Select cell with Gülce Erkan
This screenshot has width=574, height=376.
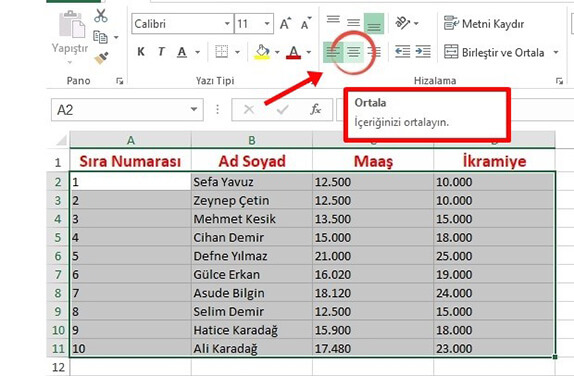(252, 274)
